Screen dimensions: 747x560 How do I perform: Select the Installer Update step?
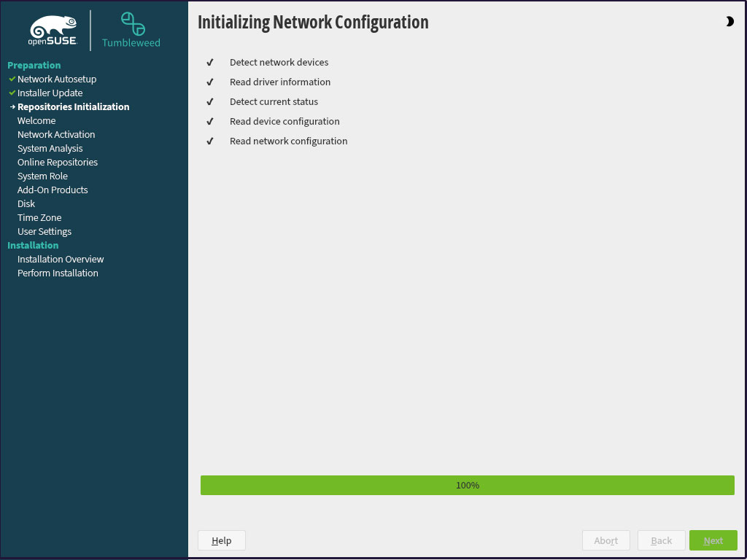(x=50, y=93)
